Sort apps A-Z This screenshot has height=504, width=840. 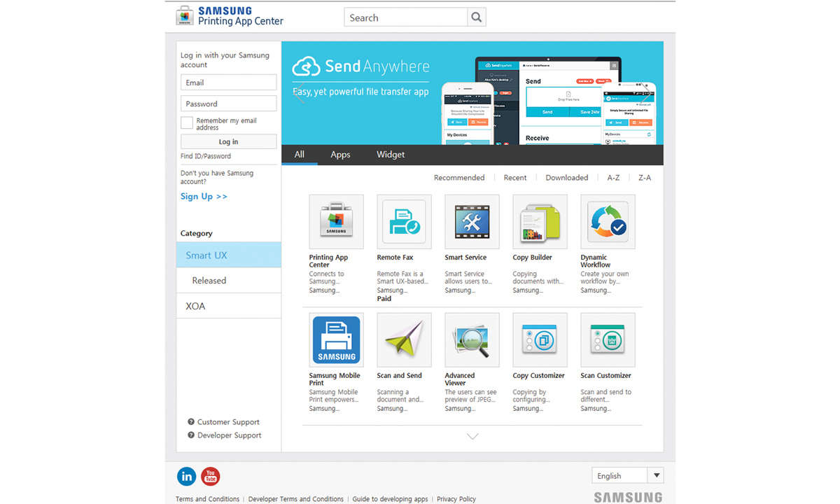click(x=613, y=178)
